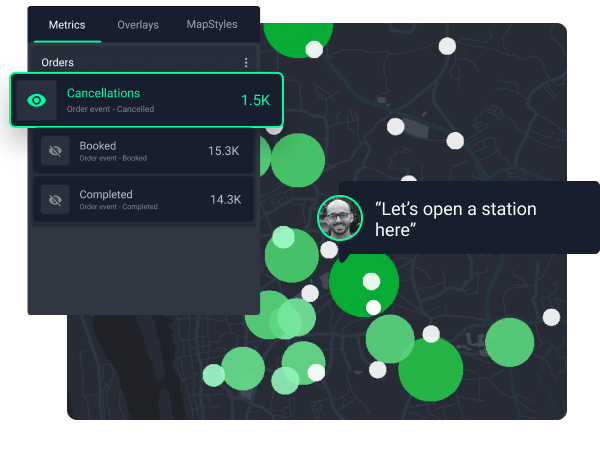Select the Booked order event row label
This screenshot has width=600, height=450.
tap(97, 146)
